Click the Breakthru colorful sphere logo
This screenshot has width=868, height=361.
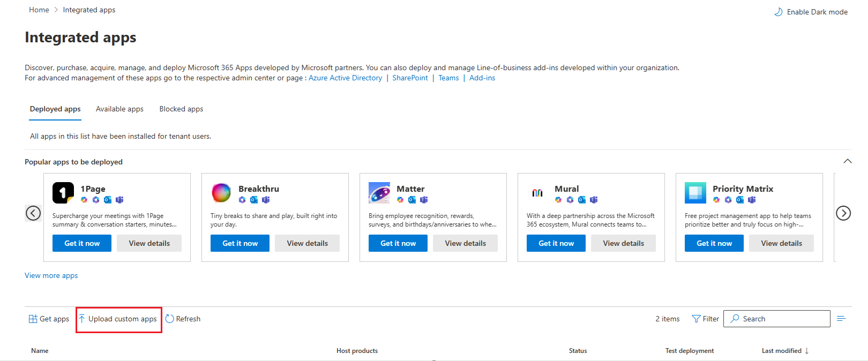click(x=221, y=193)
